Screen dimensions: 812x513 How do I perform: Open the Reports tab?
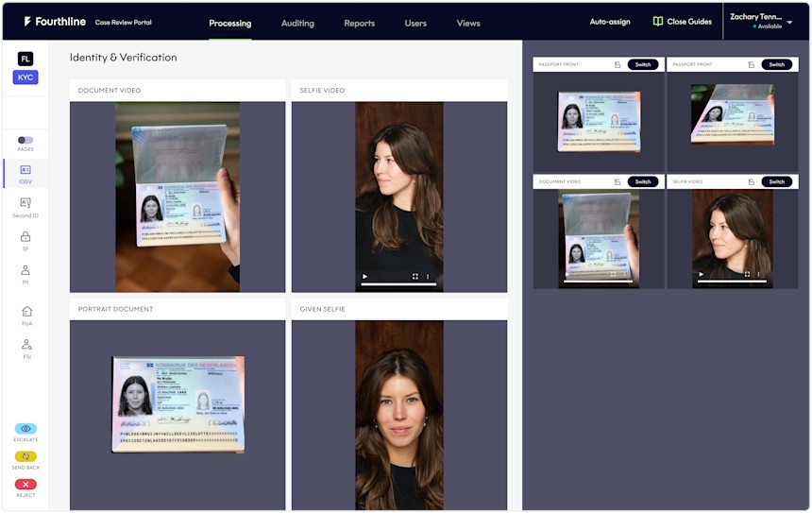(x=360, y=24)
